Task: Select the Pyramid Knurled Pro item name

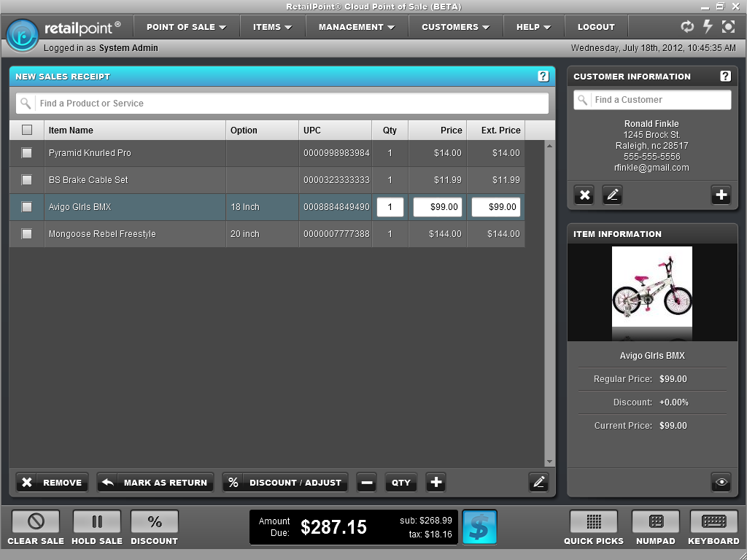Action: click(90, 153)
